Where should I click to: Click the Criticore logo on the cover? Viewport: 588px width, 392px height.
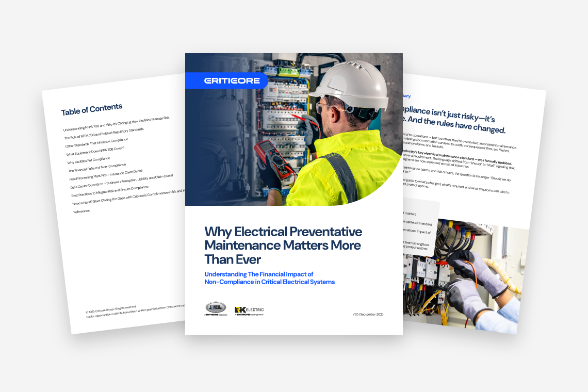click(x=225, y=80)
